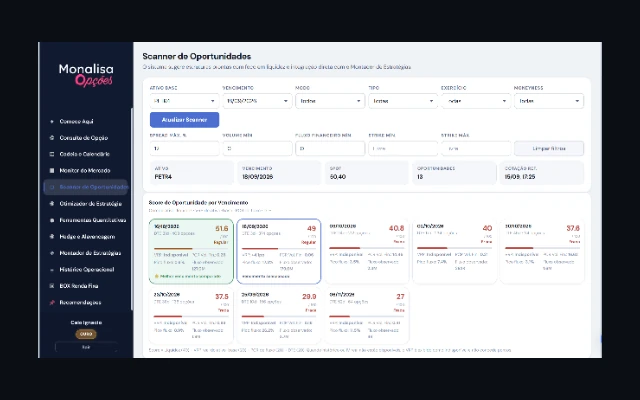Image resolution: width=640 pixels, height=400 pixels.
Task: Click the Monitor do Mercado icon
Action: pyautogui.click(x=51, y=171)
